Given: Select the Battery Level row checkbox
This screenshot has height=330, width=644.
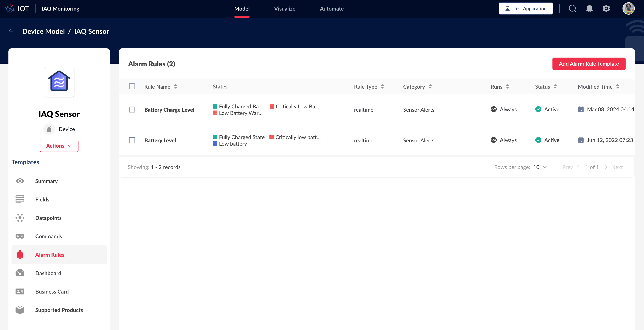Looking at the screenshot, I should 132,140.
